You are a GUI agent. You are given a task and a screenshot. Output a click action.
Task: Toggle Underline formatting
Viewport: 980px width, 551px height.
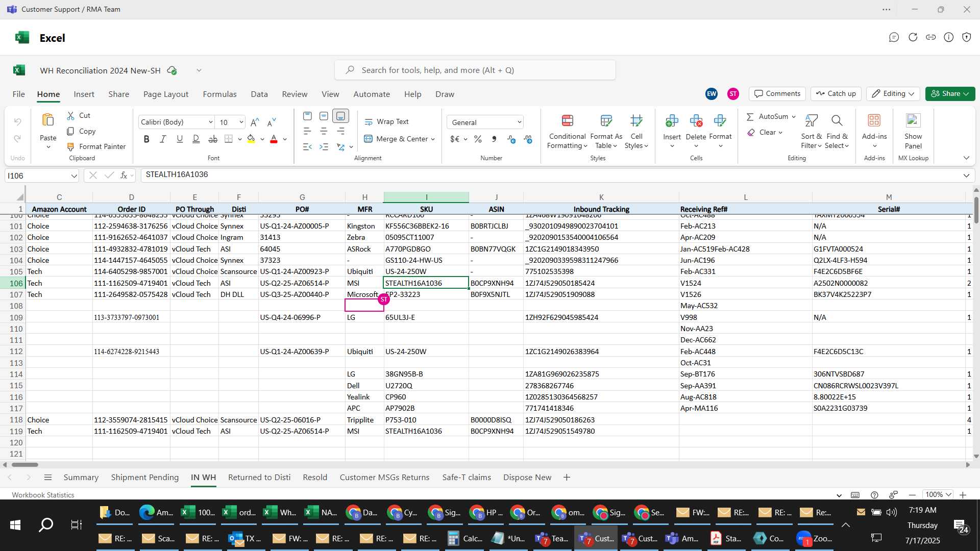[180, 139]
